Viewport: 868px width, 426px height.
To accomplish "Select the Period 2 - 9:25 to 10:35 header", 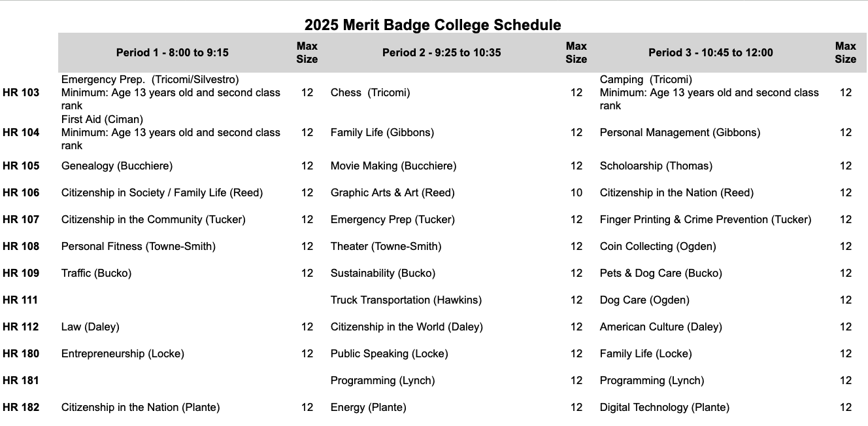I will click(441, 52).
